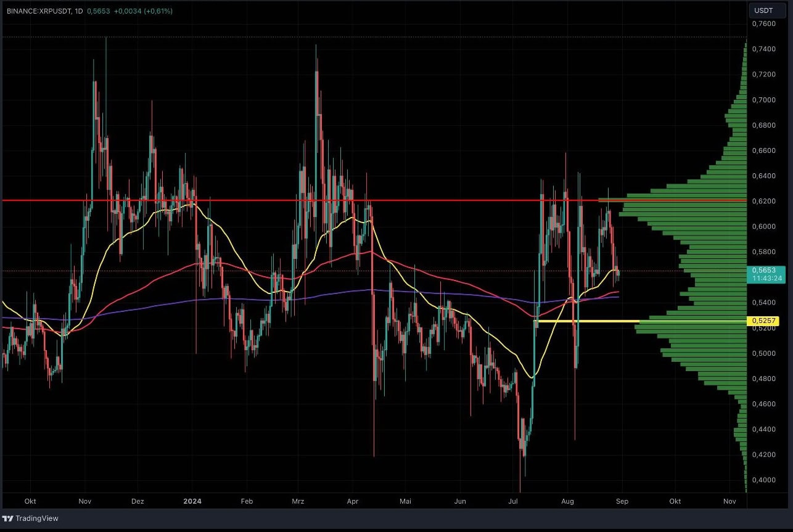Click the 0,6200 price axis label
Image resolution: width=793 pixels, height=532 pixels.
point(763,201)
